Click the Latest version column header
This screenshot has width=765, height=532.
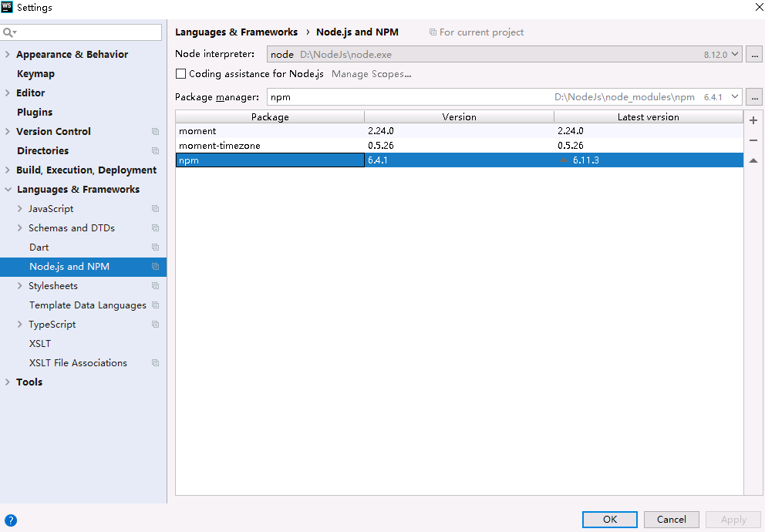tap(649, 117)
